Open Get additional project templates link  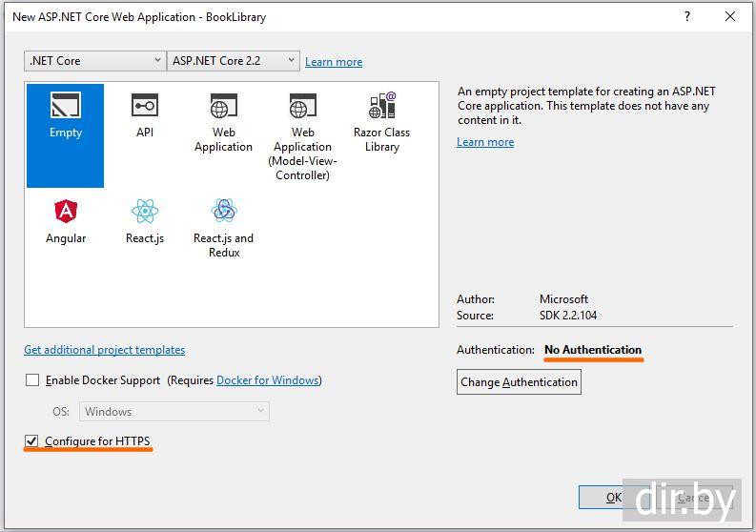click(105, 350)
